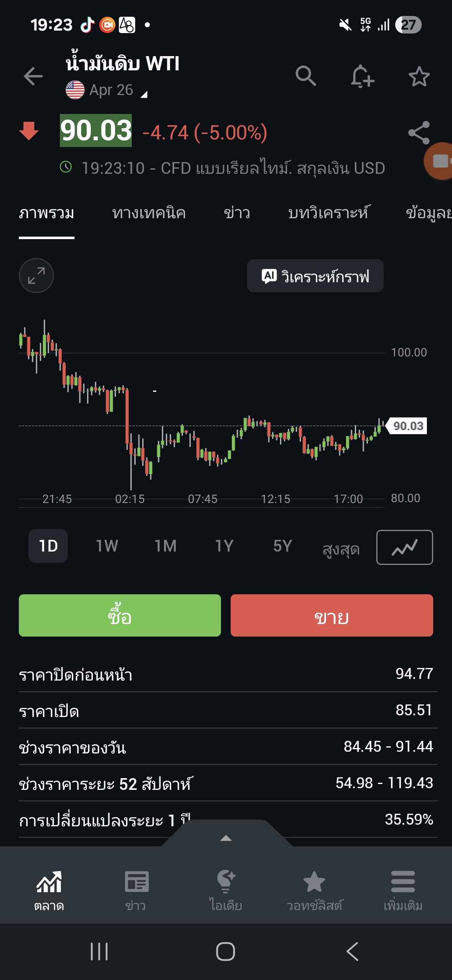Open AI วิเคราะห์กราฟ chart analysis
This screenshot has height=980, width=452.
click(315, 276)
